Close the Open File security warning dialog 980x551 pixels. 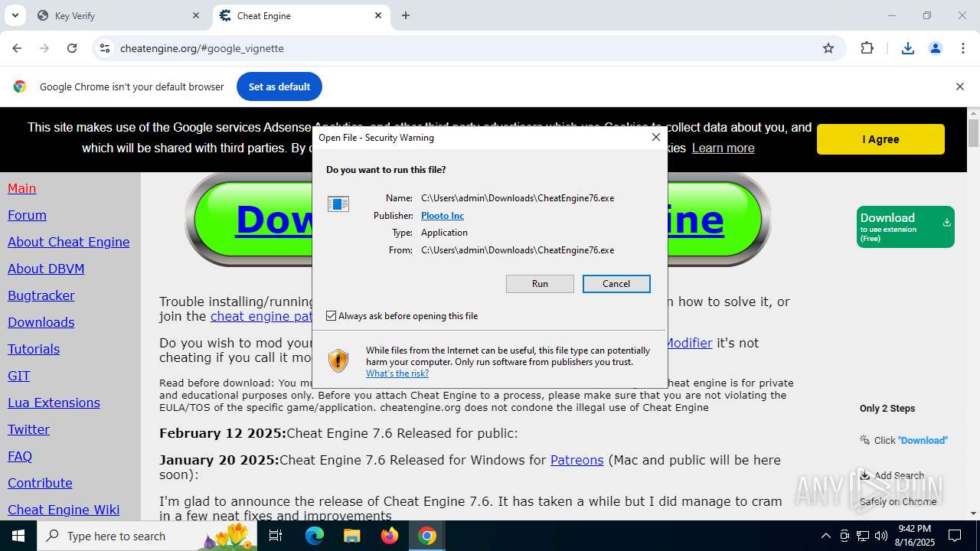pos(655,138)
